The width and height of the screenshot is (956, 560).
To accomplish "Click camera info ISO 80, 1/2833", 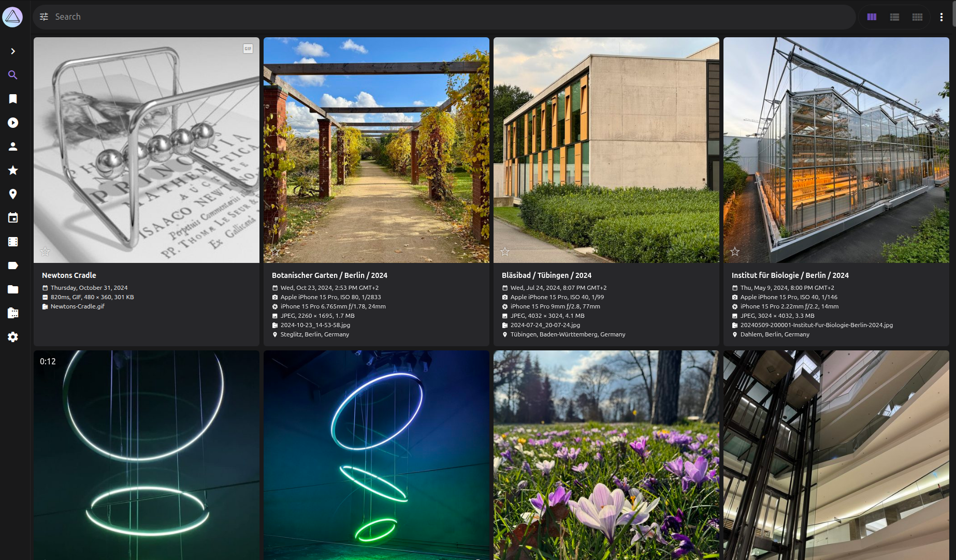I will coord(330,297).
